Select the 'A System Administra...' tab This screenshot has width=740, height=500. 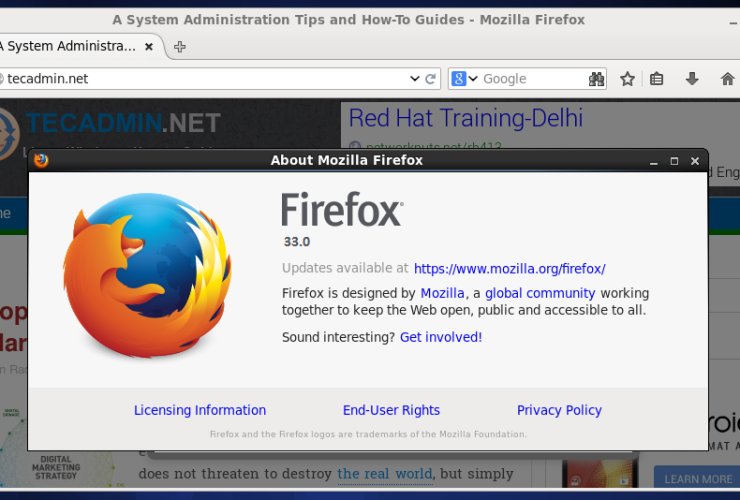[68, 47]
